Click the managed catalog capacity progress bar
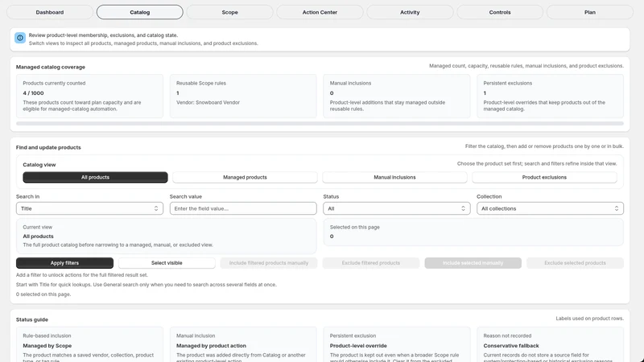Screen dimensions: 644x362 (x=320, y=124)
